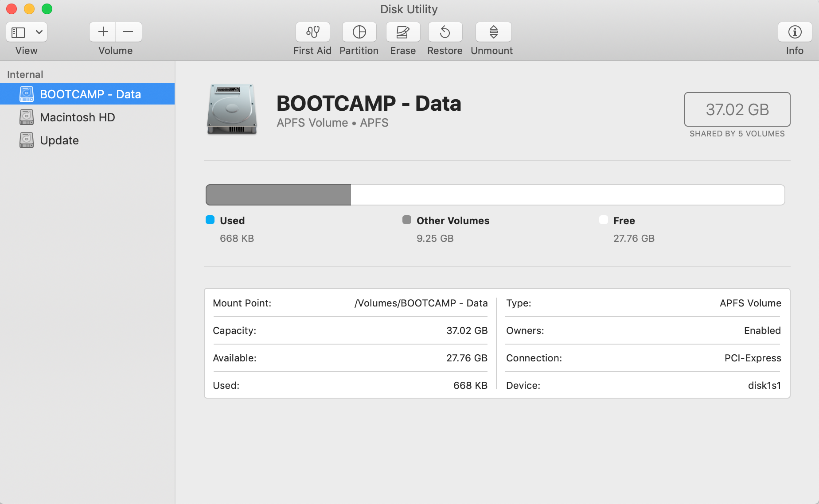819x504 pixels.
Task: Select Macintosh HD volume
Action: [x=87, y=117]
